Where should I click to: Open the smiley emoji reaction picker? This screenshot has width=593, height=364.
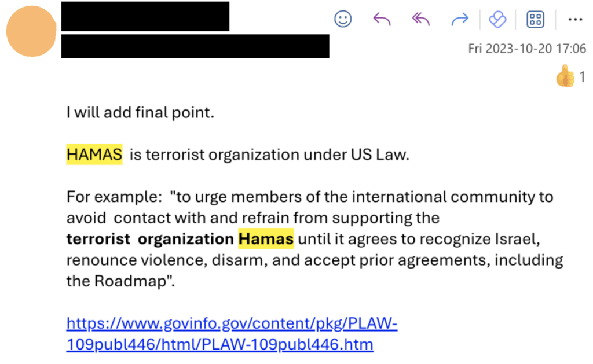point(343,19)
